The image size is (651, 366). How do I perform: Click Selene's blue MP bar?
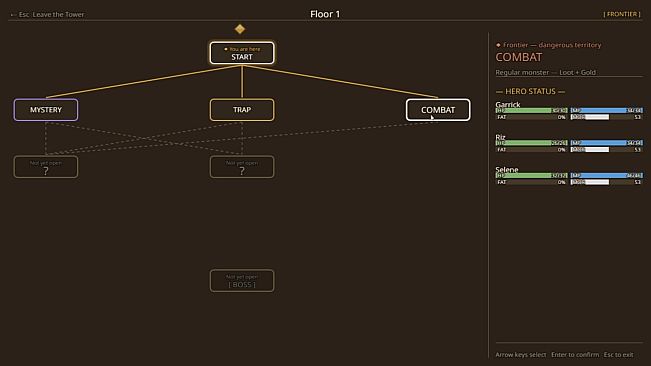pos(607,176)
